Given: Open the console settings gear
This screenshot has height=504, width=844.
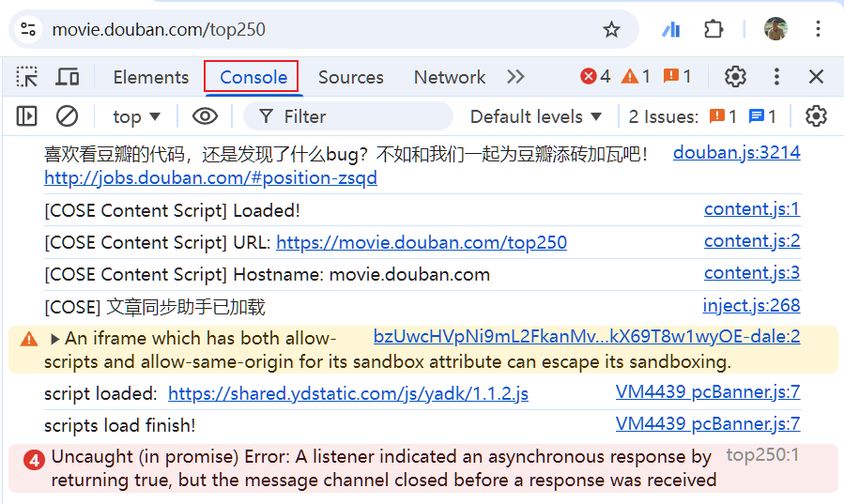Looking at the screenshot, I should point(816,116).
